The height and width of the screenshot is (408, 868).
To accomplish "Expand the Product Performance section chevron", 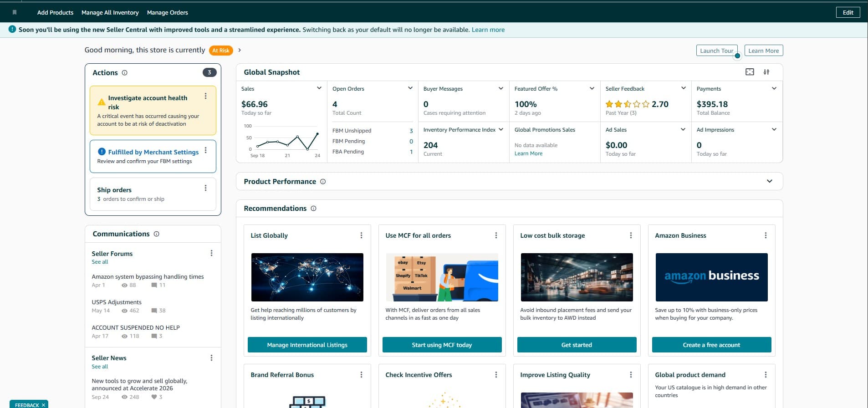I will tap(770, 181).
